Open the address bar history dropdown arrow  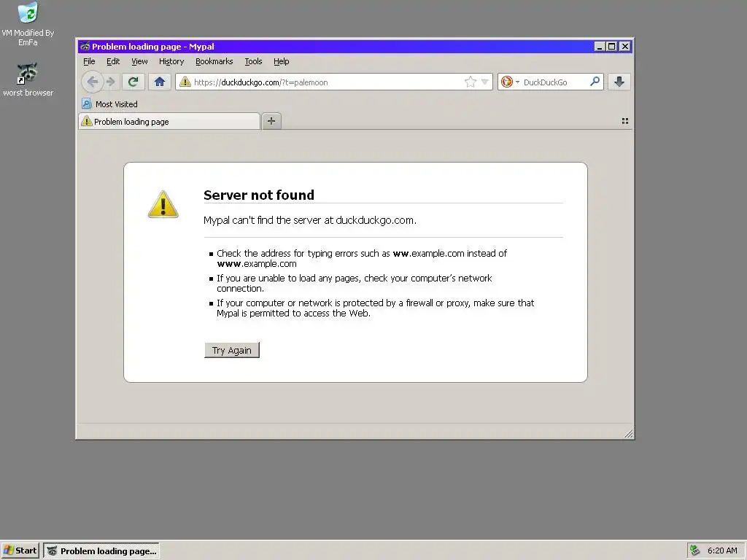coord(485,82)
